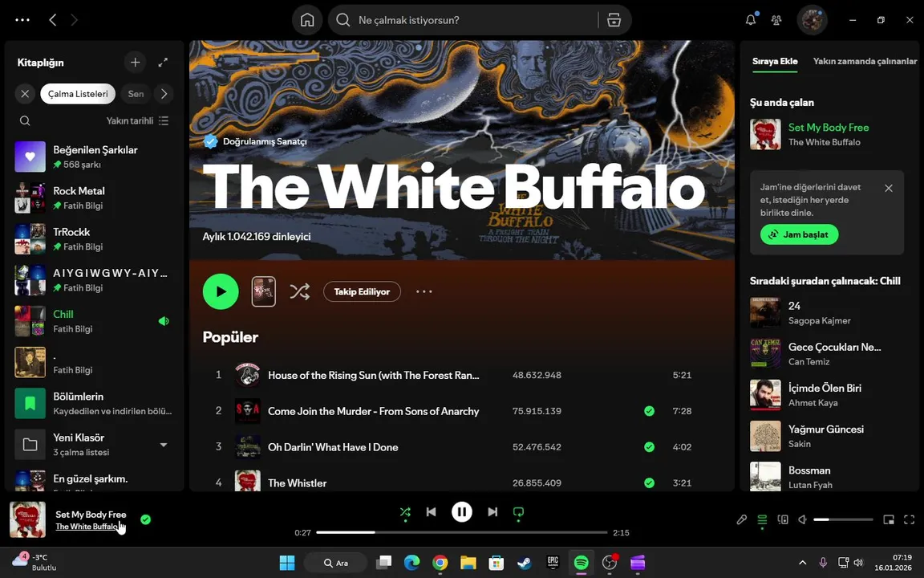The width and height of the screenshot is (924, 578).
Task: Open The White Buffalo artist link in player
Action: click(x=87, y=527)
